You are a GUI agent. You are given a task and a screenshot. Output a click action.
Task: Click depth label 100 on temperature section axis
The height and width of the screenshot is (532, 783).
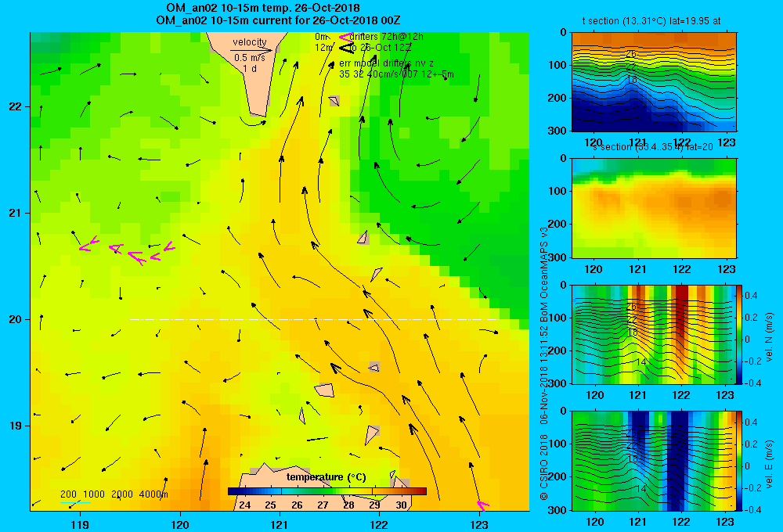[x=558, y=65]
